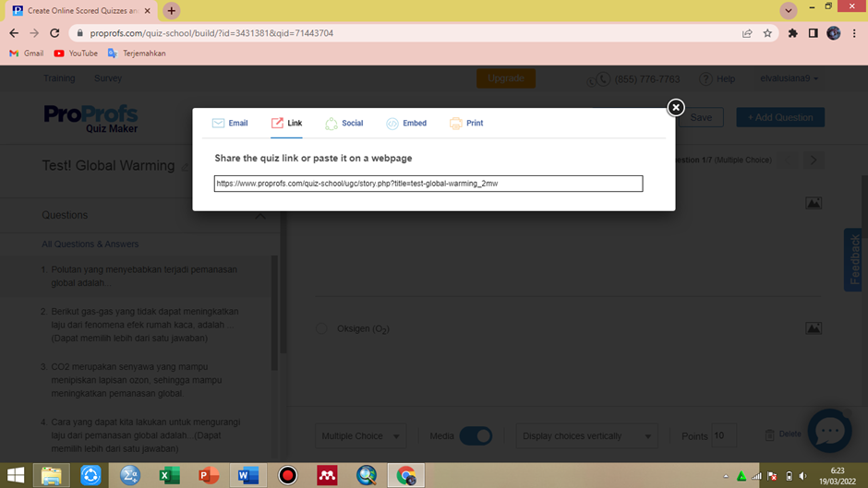
Task: Open the Print tab
Action: (466, 123)
